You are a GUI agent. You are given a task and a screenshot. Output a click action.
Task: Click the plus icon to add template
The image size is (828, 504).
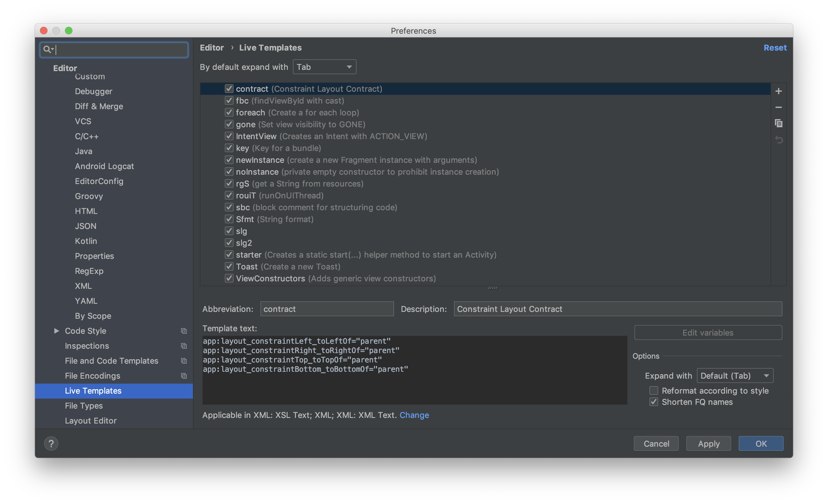(x=778, y=91)
